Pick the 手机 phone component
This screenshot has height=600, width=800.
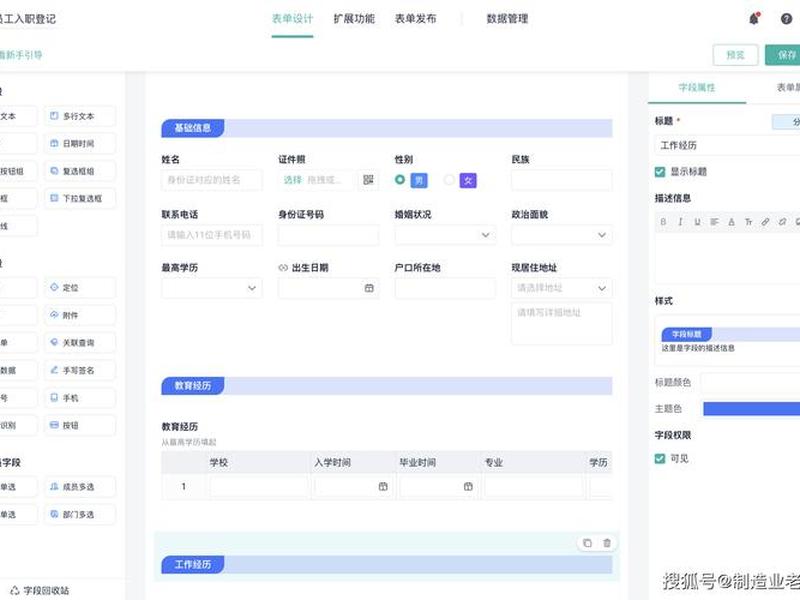pyautogui.click(x=80, y=398)
